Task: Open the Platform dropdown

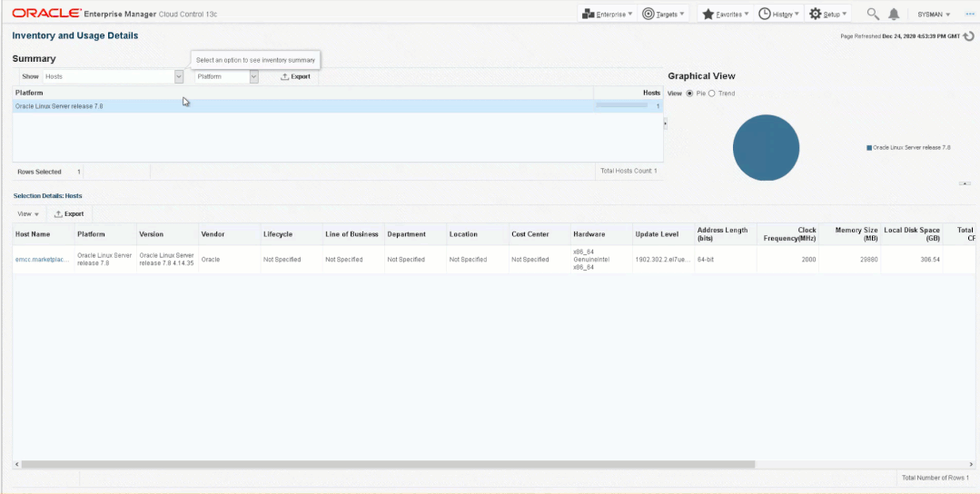Action: tap(253, 77)
